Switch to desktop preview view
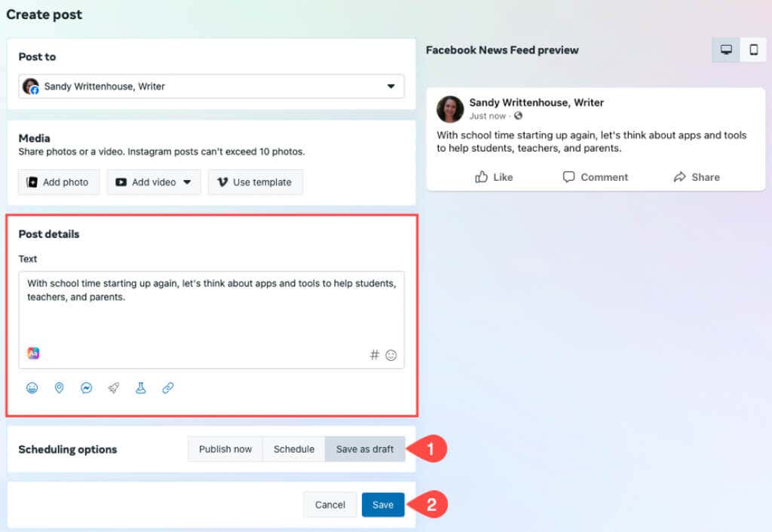 click(726, 50)
